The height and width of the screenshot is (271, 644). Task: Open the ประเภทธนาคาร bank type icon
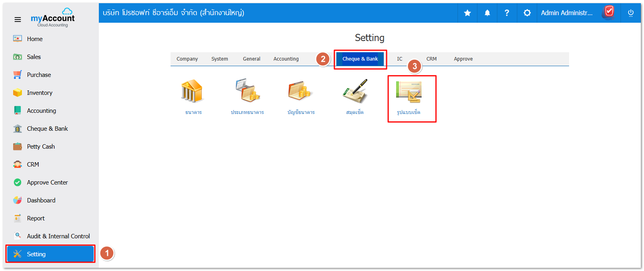[x=247, y=92]
